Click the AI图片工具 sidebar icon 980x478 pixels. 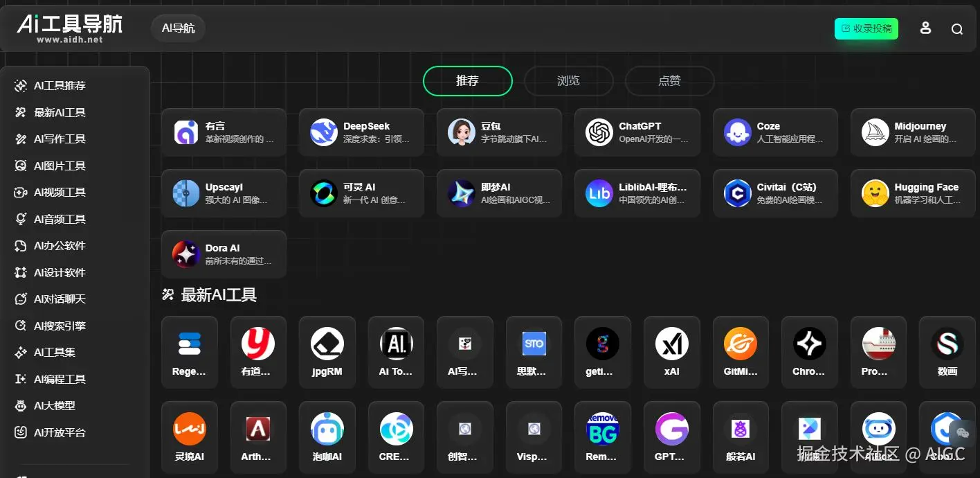coord(21,166)
